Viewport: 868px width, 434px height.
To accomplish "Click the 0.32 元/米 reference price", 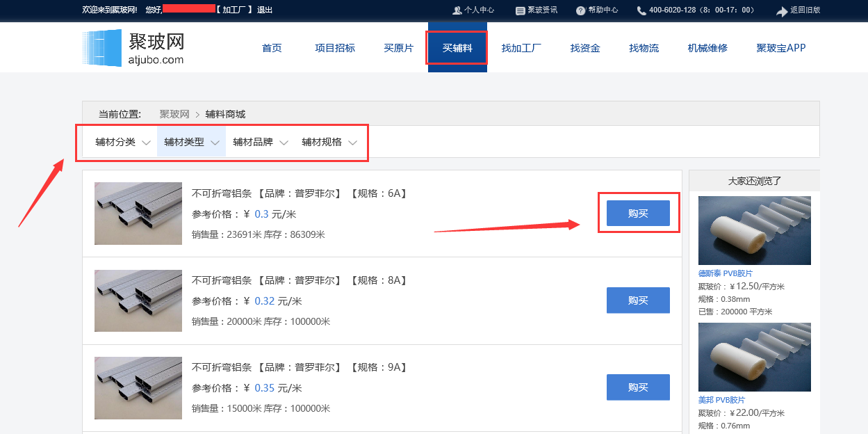I will [278, 301].
